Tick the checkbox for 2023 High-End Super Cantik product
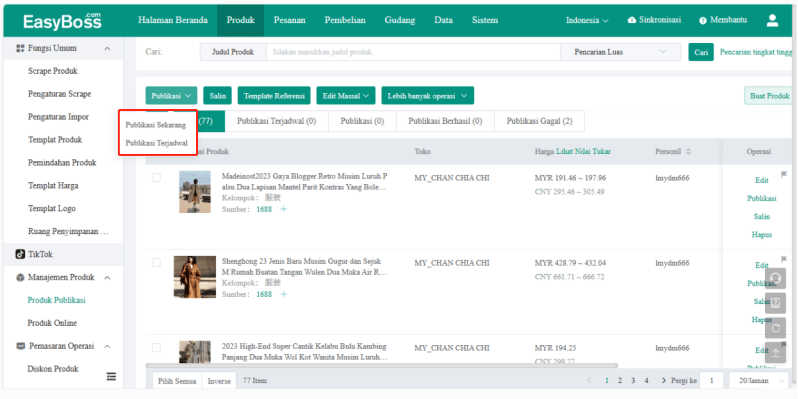The image size is (798, 399). [157, 348]
